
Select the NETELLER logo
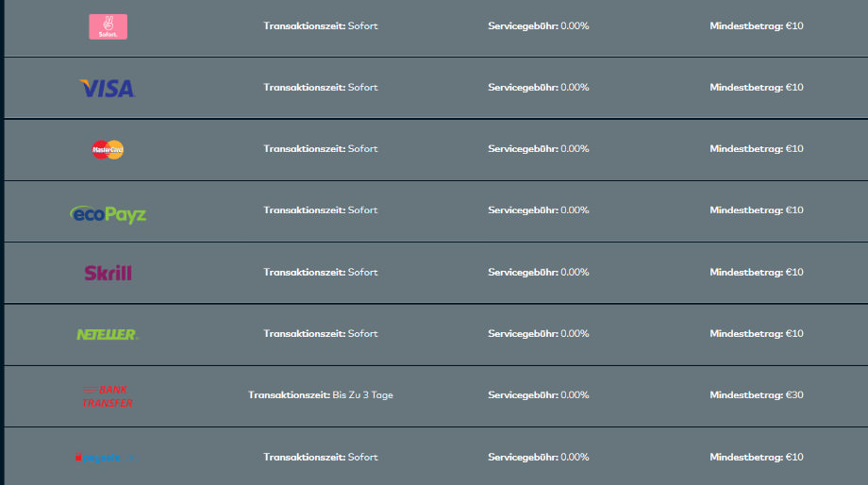(108, 334)
